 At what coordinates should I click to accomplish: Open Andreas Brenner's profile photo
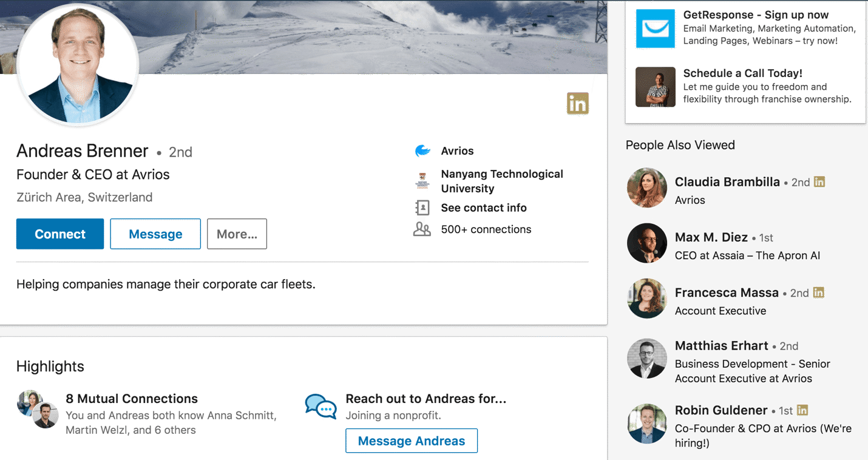tap(78, 64)
